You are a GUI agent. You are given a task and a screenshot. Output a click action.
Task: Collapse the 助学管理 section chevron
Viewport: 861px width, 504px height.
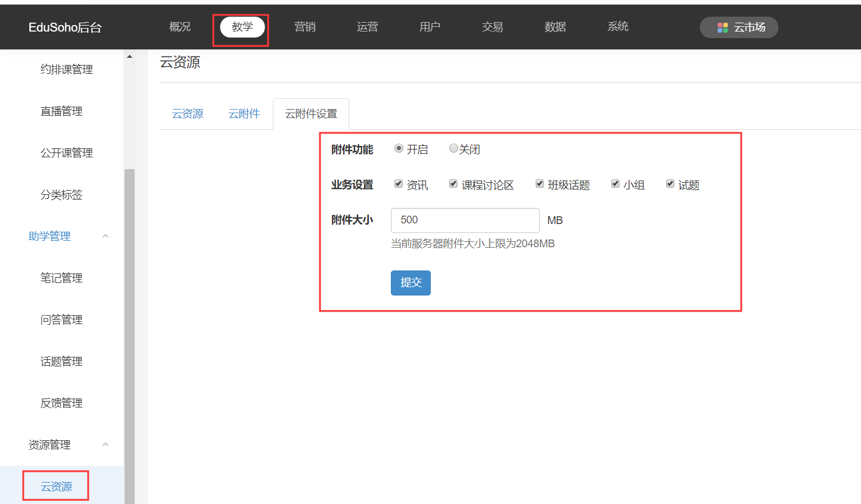pyautogui.click(x=105, y=236)
